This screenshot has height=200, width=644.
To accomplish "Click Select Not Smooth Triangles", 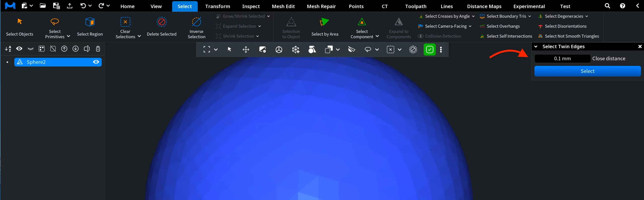I will (569, 36).
